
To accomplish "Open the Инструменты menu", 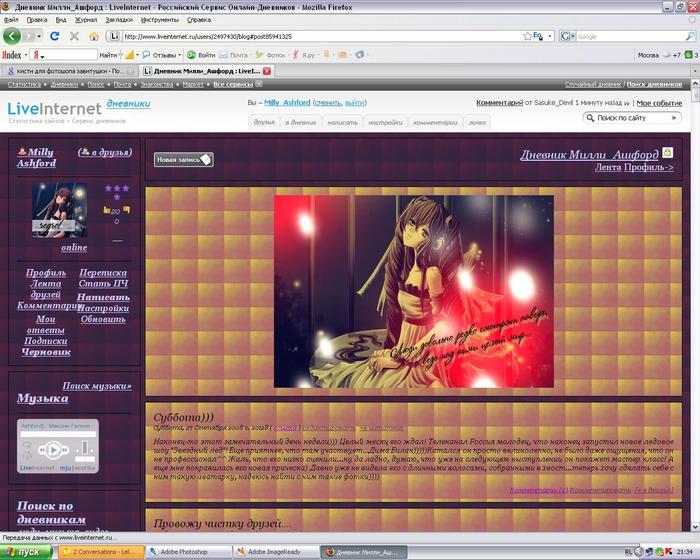I will (160, 20).
